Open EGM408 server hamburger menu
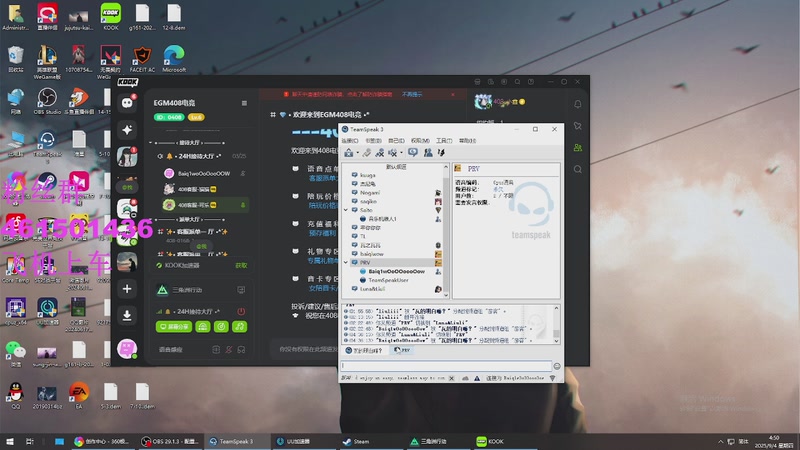 tap(244, 103)
